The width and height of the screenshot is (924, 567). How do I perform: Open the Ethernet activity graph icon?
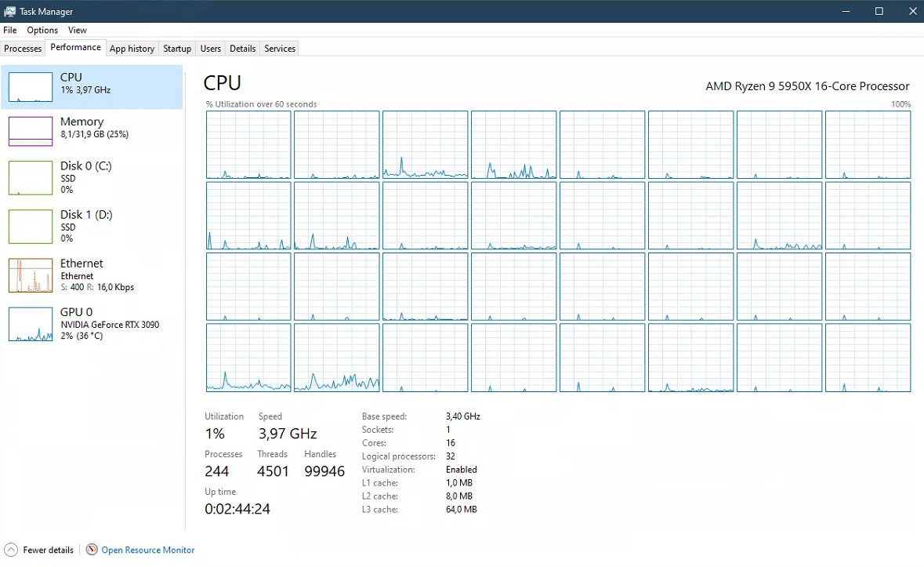(30, 275)
